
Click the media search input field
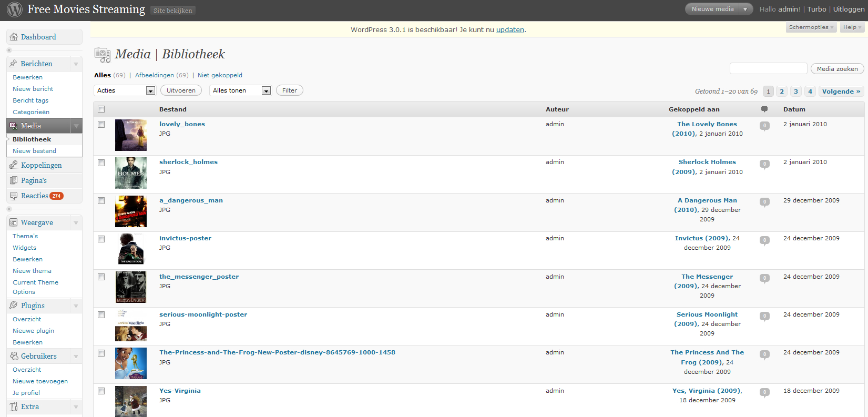(768, 68)
